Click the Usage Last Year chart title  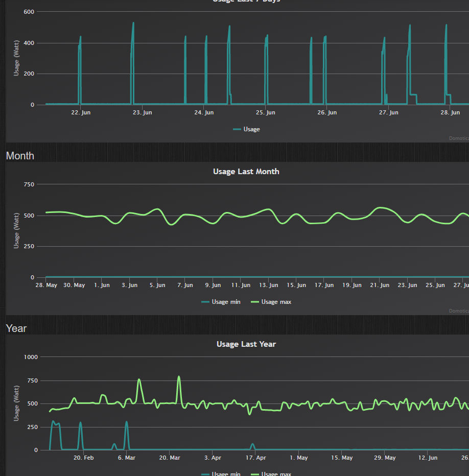click(x=246, y=344)
